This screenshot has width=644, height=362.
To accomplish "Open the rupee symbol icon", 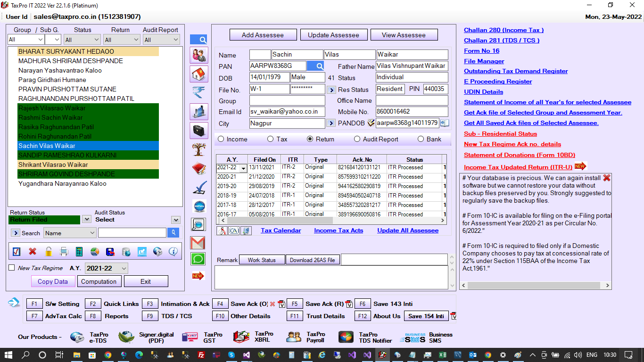I will [x=198, y=93].
